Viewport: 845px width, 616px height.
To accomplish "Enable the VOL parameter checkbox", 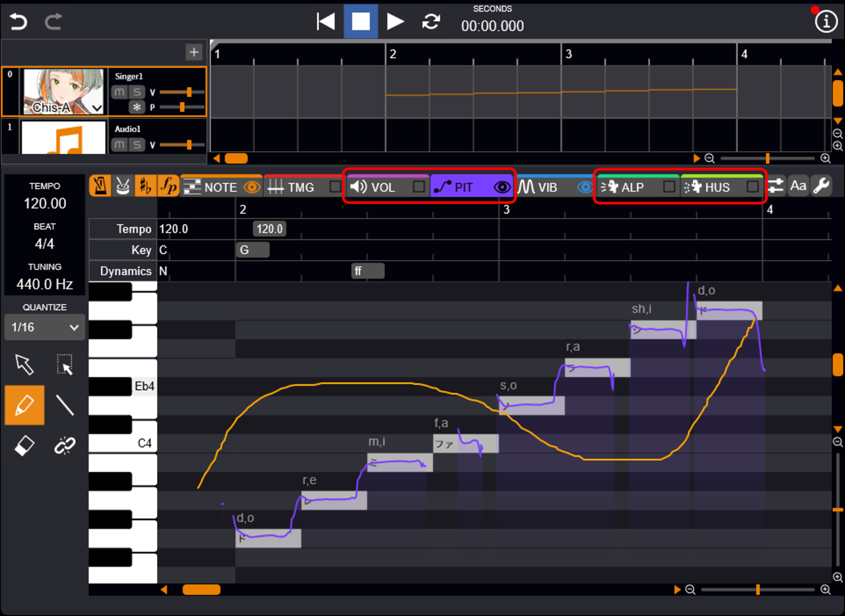I will point(419,187).
